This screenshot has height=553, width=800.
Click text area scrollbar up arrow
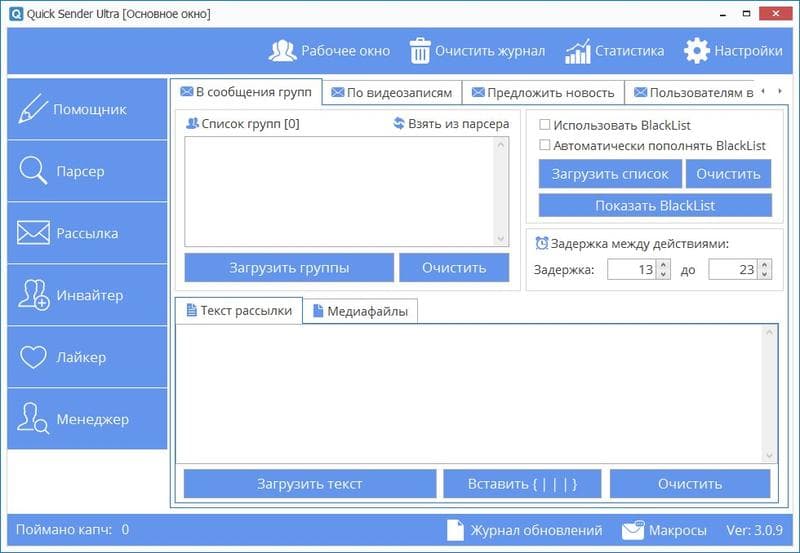point(769,332)
